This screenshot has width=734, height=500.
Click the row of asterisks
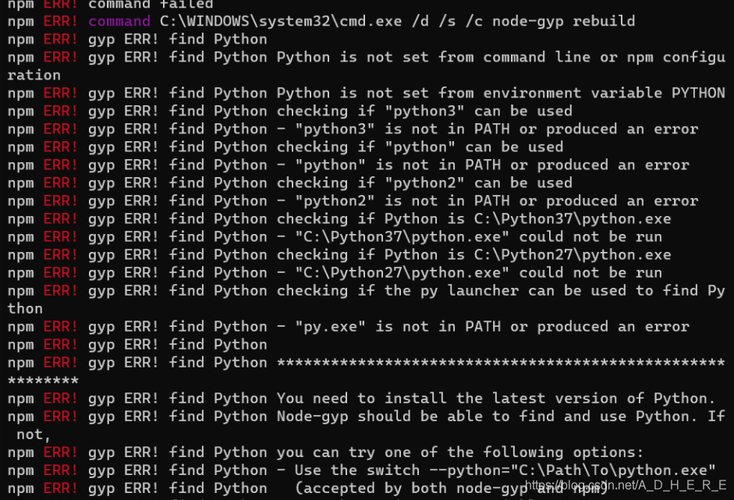click(500, 363)
